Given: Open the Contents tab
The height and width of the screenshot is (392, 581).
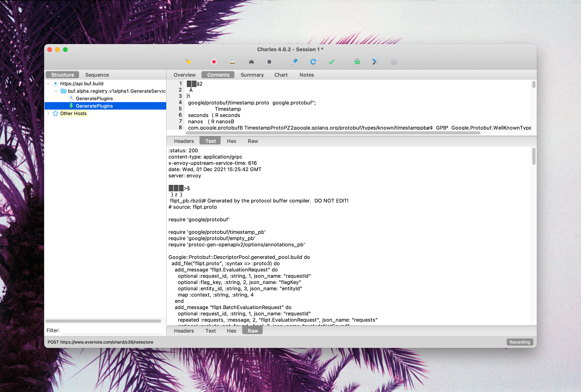Looking at the screenshot, I should (218, 75).
